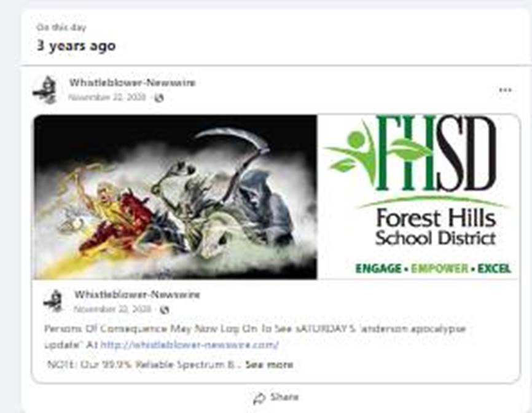Click the Share arrow icon
Viewport: 532px width, 413px height.
coord(259,398)
